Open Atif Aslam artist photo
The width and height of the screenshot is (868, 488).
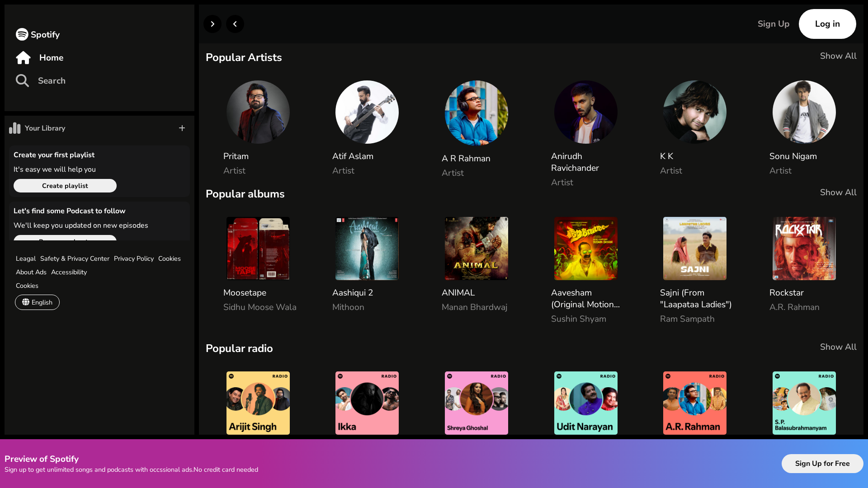(x=367, y=112)
